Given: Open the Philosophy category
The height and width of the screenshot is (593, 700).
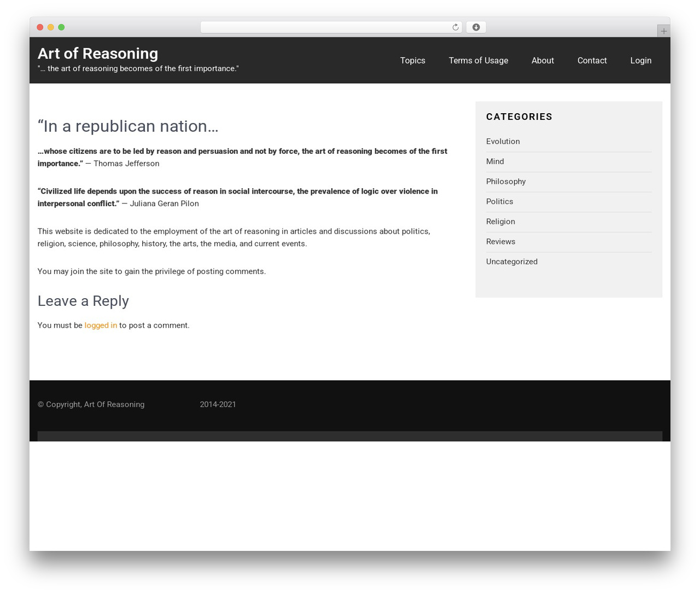Looking at the screenshot, I should click(x=506, y=182).
